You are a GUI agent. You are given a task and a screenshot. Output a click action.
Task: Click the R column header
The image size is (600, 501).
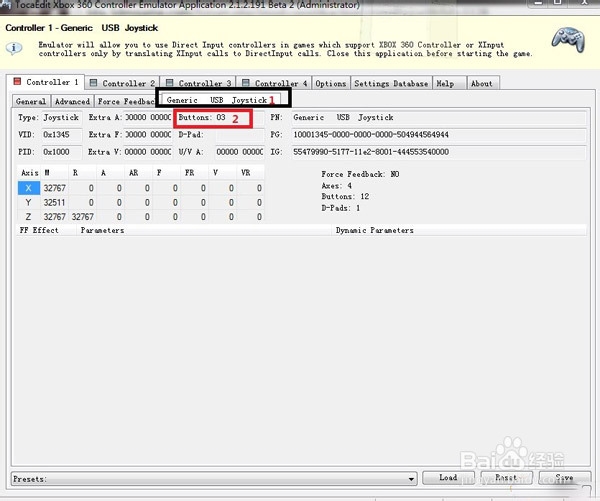click(82, 173)
